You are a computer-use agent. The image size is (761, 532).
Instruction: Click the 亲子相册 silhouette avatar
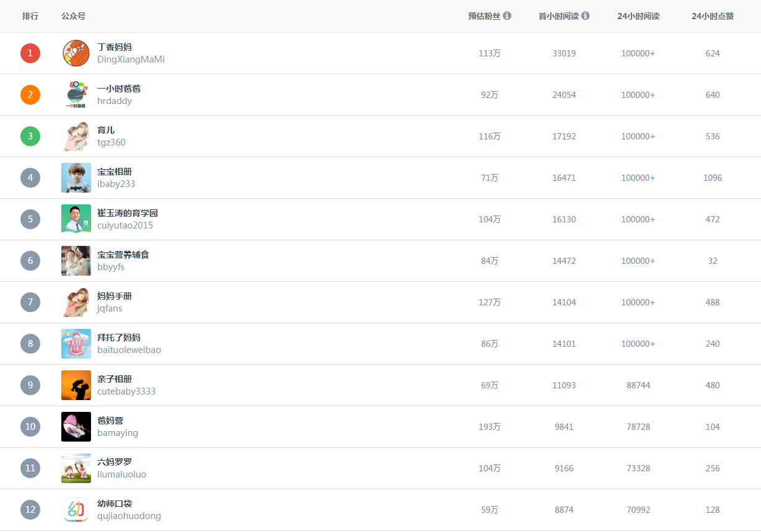[x=76, y=385]
